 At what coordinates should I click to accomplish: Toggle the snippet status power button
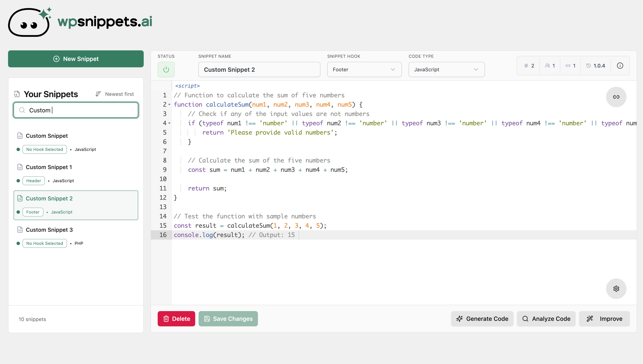click(166, 69)
